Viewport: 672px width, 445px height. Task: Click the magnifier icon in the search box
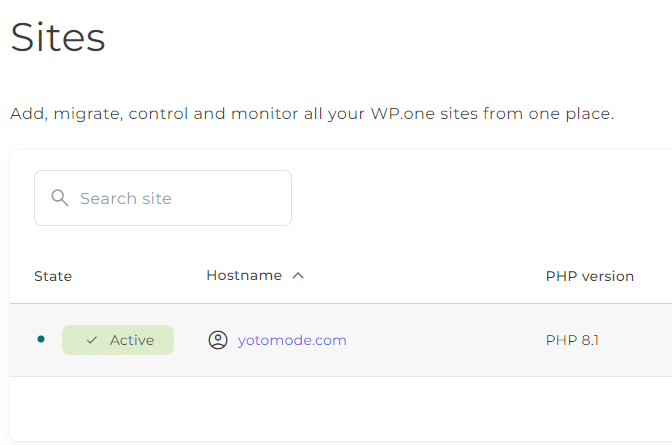click(x=59, y=198)
